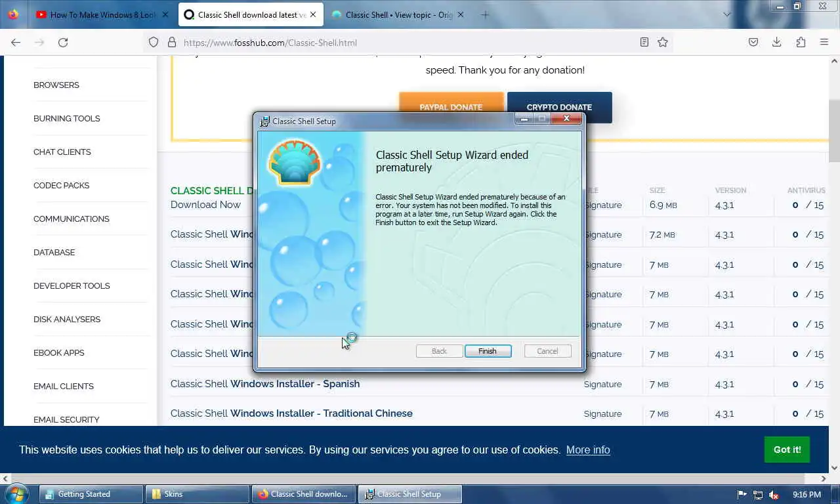Open DISK ANALYSERS category
840x504 pixels.
[67, 319]
